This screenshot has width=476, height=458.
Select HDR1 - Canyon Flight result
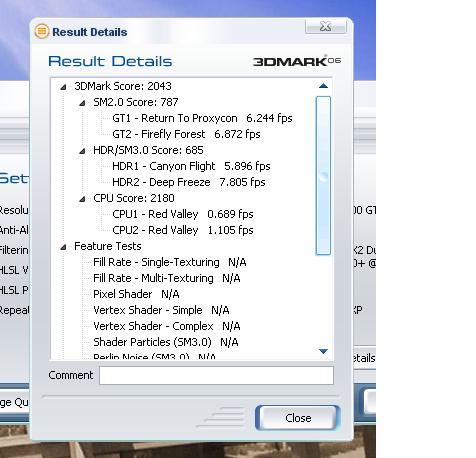(191, 166)
